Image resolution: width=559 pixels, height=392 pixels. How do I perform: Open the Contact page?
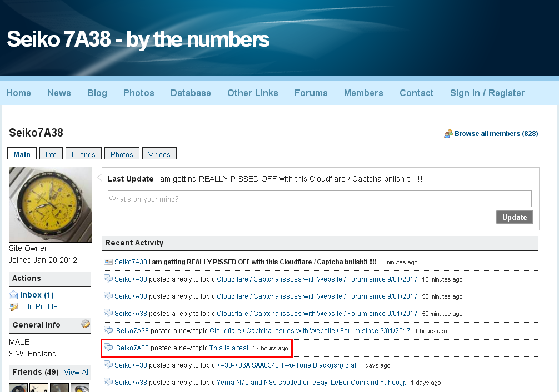[x=416, y=93]
